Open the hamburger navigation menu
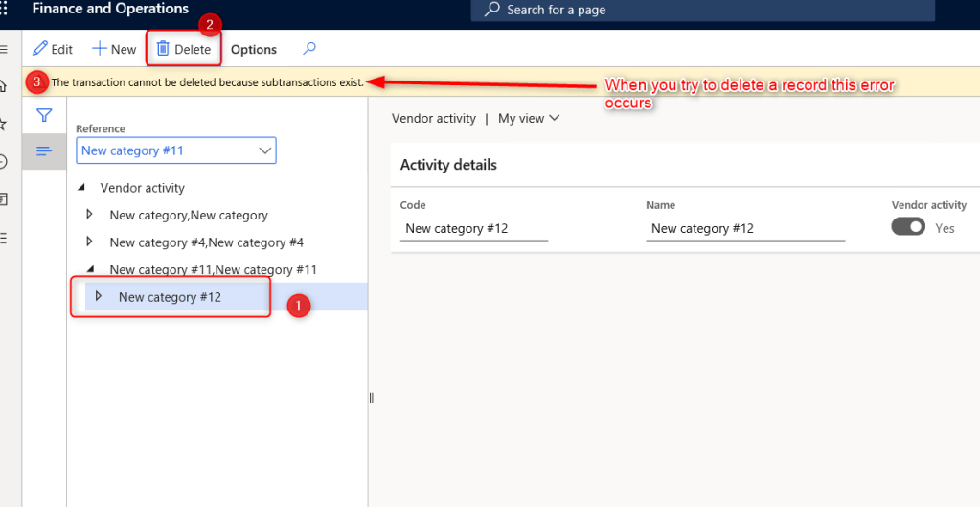Screen dimensions: 980x507 [x=4, y=49]
